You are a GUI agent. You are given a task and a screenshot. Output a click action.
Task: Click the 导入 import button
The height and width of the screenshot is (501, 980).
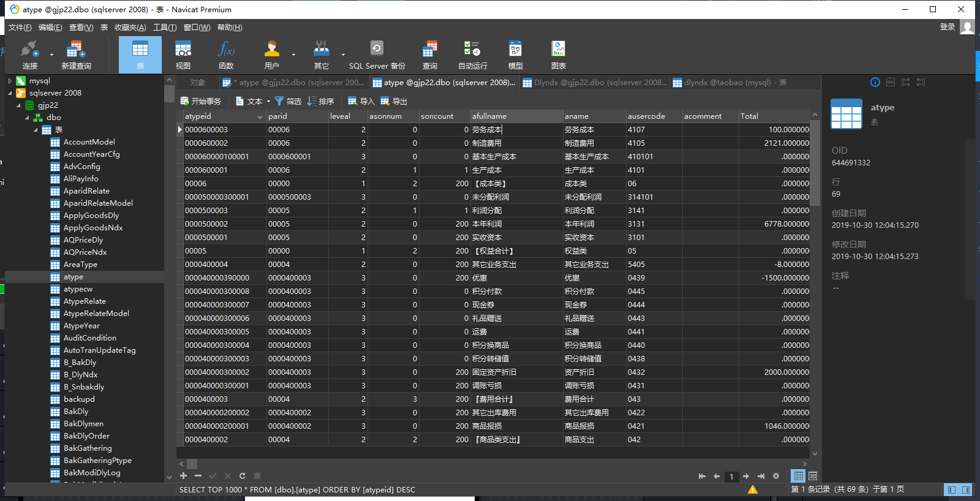pos(361,101)
